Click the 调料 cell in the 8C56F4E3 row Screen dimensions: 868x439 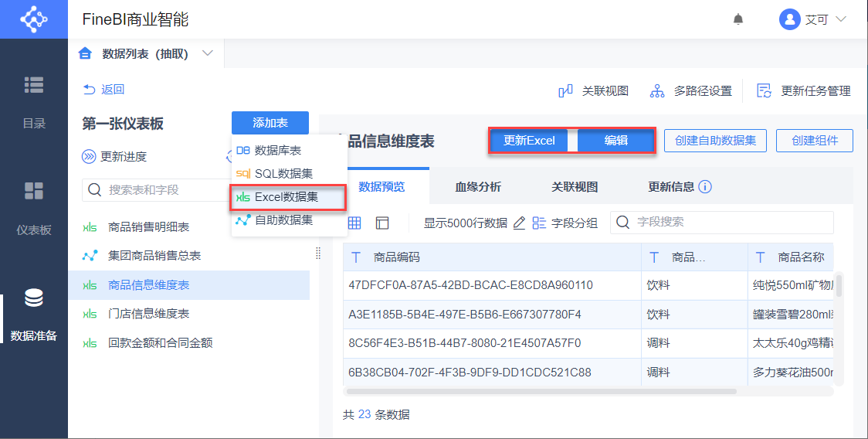695,343
